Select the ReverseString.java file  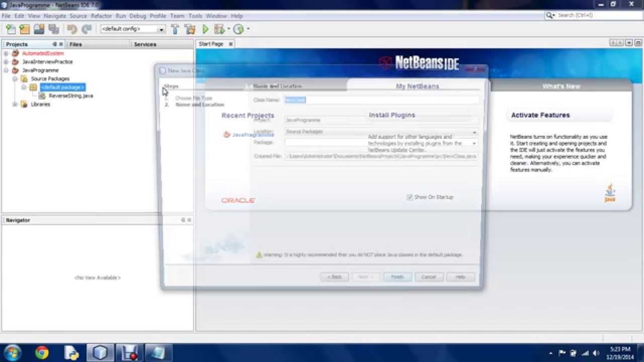(x=71, y=96)
